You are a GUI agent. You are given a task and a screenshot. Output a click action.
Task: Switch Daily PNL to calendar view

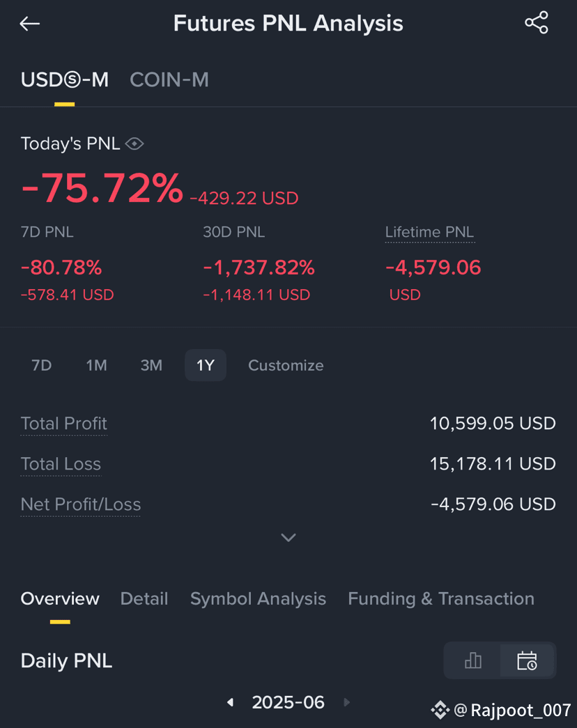pyautogui.click(x=527, y=660)
